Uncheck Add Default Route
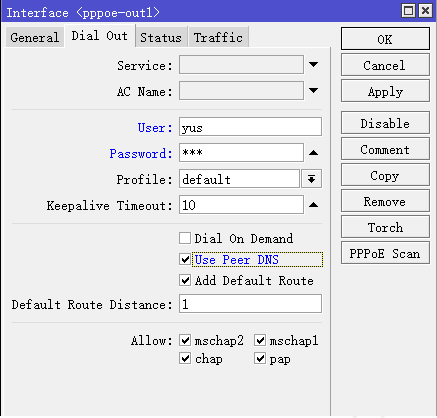The image size is (437, 418). point(185,280)
